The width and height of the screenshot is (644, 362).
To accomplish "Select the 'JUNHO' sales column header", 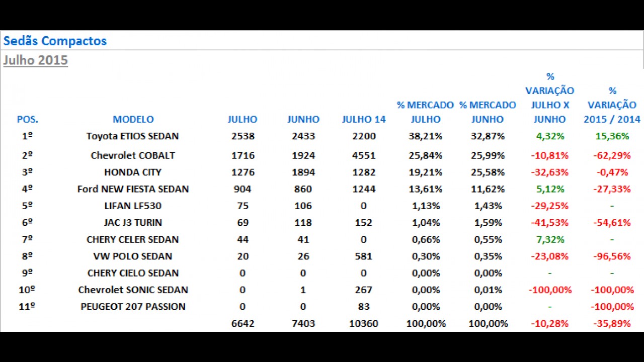I will pos(303,119).
